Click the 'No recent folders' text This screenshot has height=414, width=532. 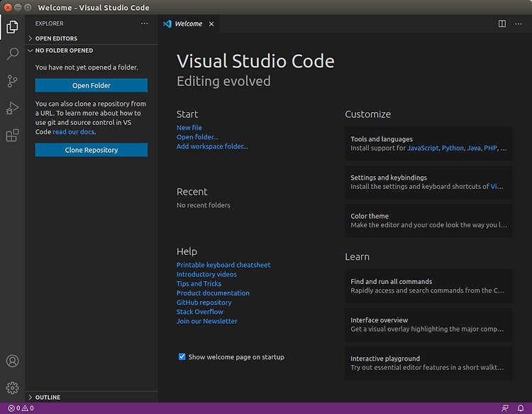coord(204,205)
